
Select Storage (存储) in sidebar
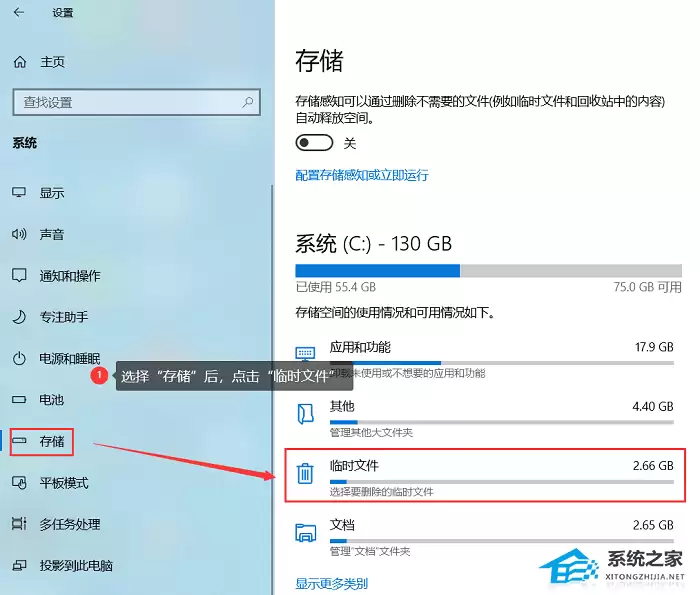(x=42, y=441)
